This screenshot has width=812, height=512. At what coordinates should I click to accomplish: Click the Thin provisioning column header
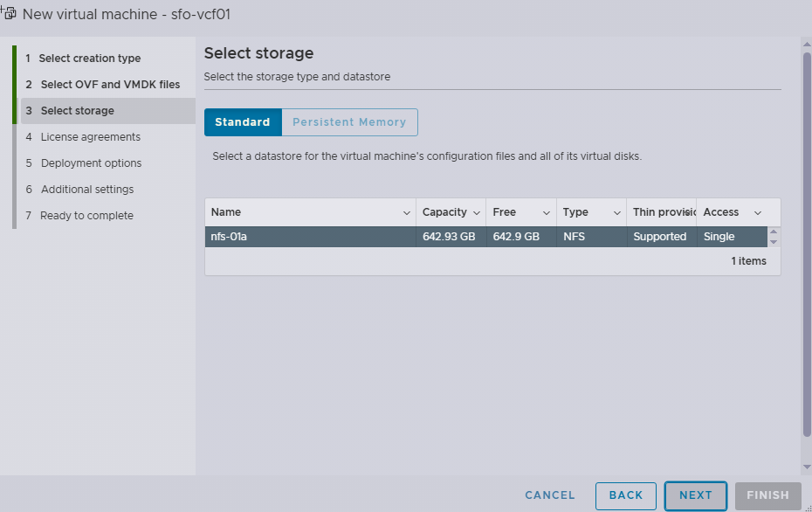click(x=664, y=212)
